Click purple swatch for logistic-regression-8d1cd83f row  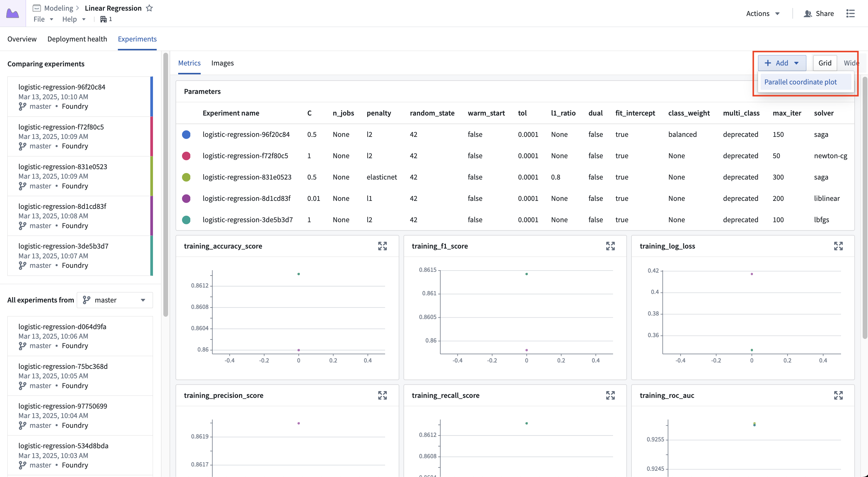[186, 199]
